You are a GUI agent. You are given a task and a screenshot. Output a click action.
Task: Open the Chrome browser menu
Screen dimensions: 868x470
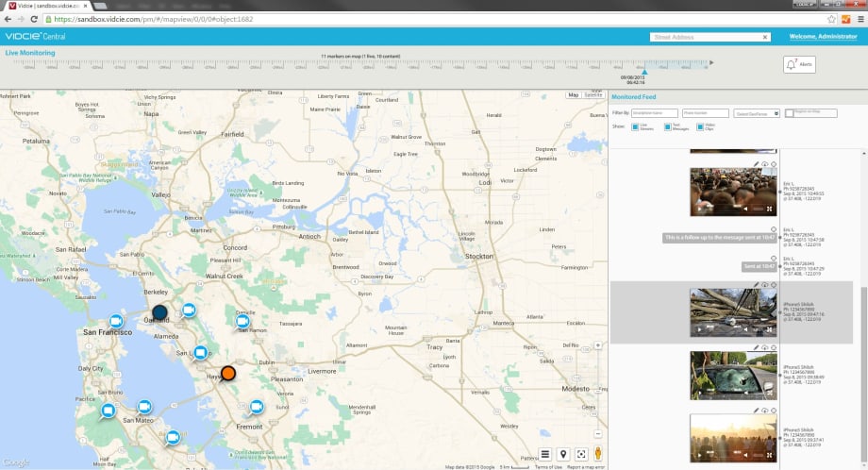(860, 19)
